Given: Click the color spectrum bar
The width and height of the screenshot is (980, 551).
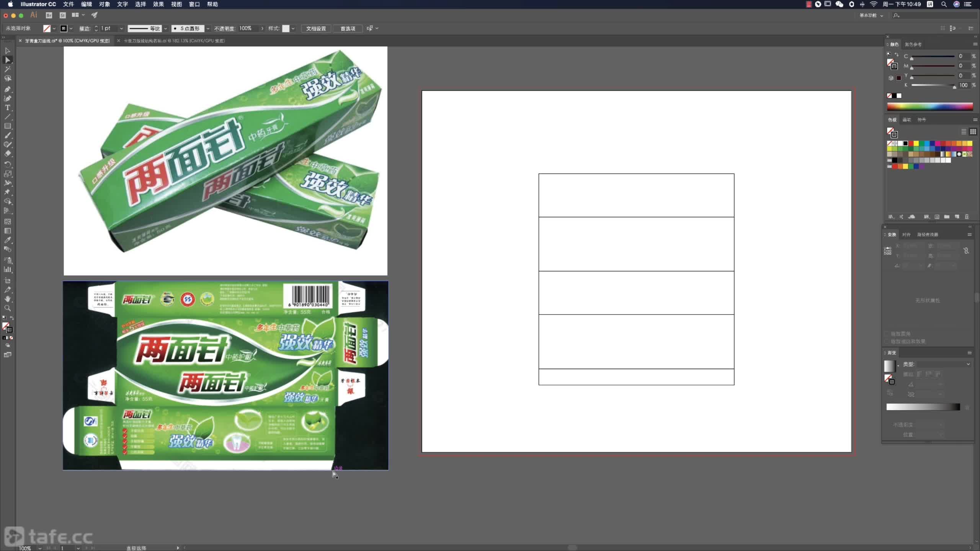Looking at the screenshot, I should pyautogui.click(x=930, y=107).
